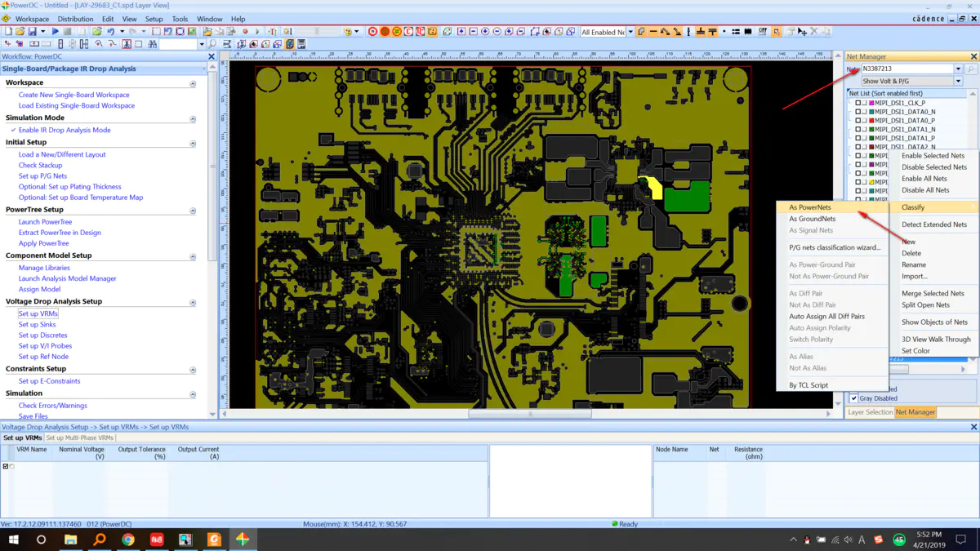The image size is (980, 551).
Task: Collapse the Component Model Setup section
Action: (193, 256)
